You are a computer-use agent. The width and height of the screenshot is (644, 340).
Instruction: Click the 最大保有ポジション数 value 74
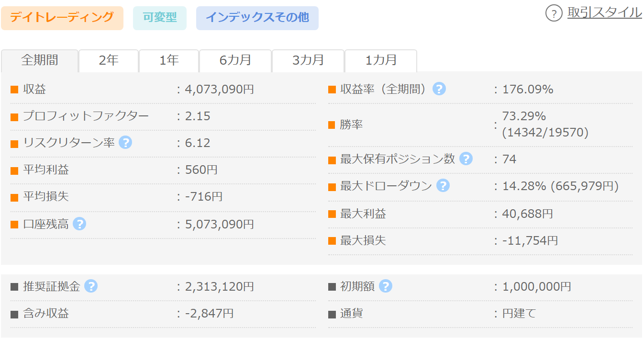(x=510, y=159)
